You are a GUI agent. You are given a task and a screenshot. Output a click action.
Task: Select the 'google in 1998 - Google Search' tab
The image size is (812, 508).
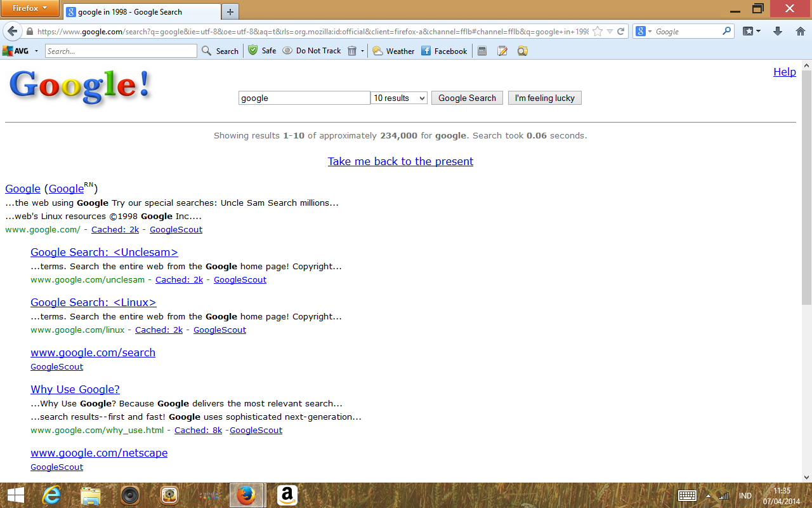tap(141, 12)
